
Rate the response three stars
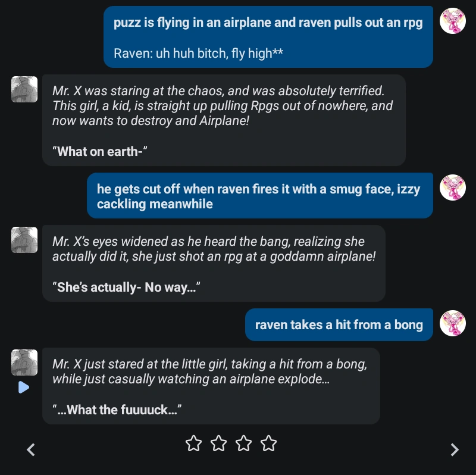[x=244, y=443]
